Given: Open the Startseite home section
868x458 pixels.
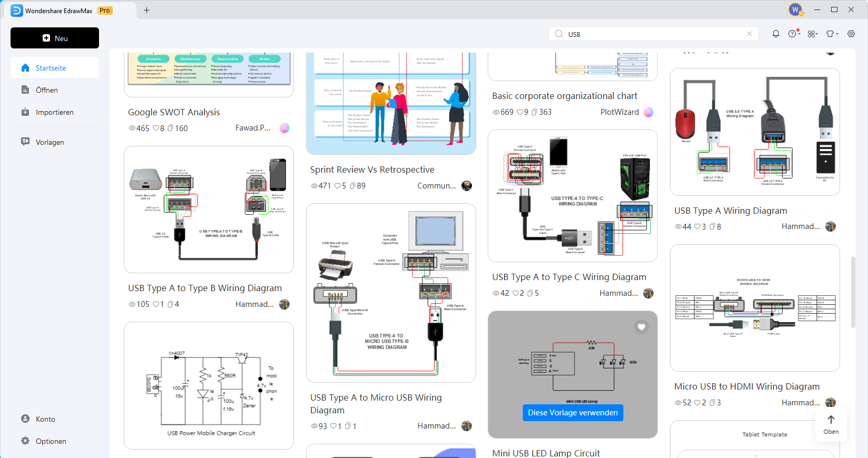Looking at the screenshot, I should point(55,68).
